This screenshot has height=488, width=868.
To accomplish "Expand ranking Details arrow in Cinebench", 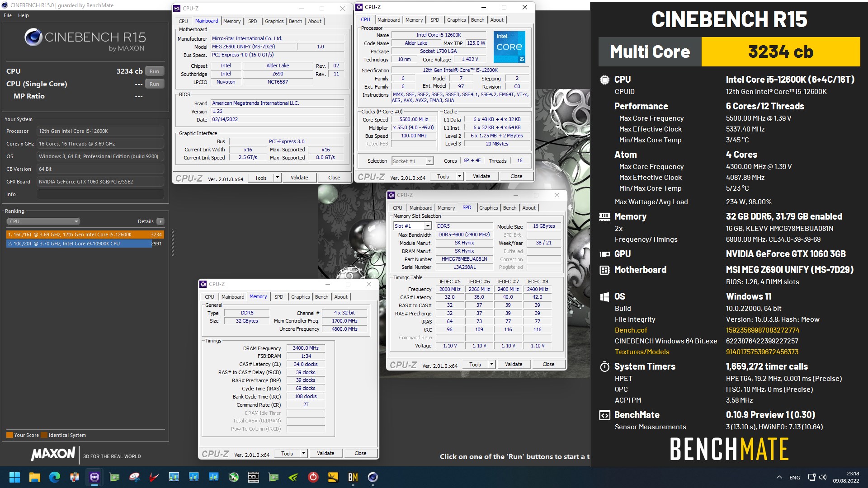I will click(160, 221).
